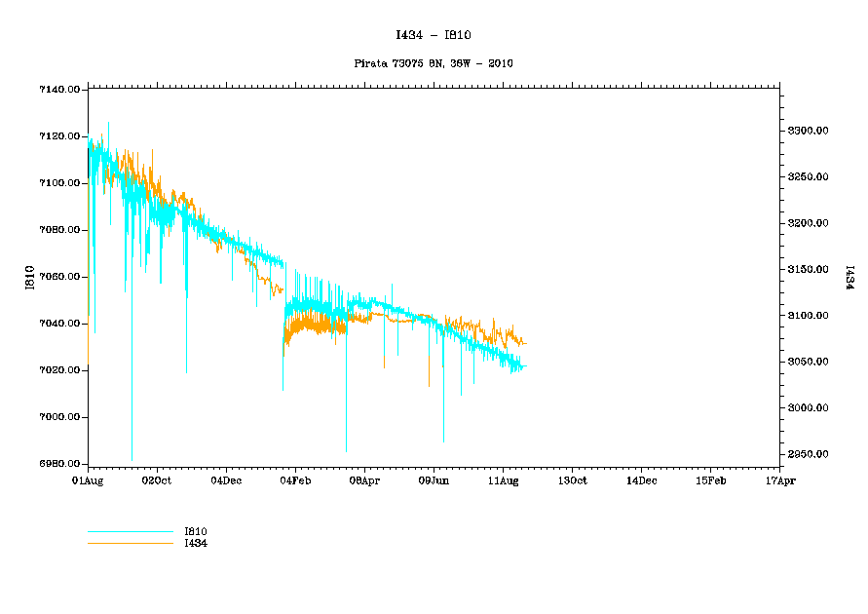Screen dimensions: 868x614
Task: Click the 04Feb date tick label
Action: pos(295,480)
